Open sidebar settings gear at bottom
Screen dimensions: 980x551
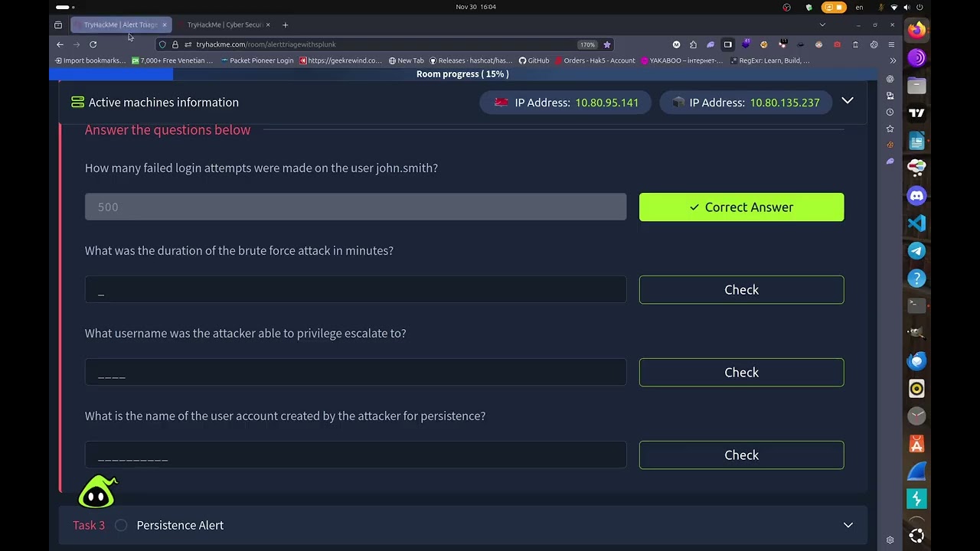[890, 540]
